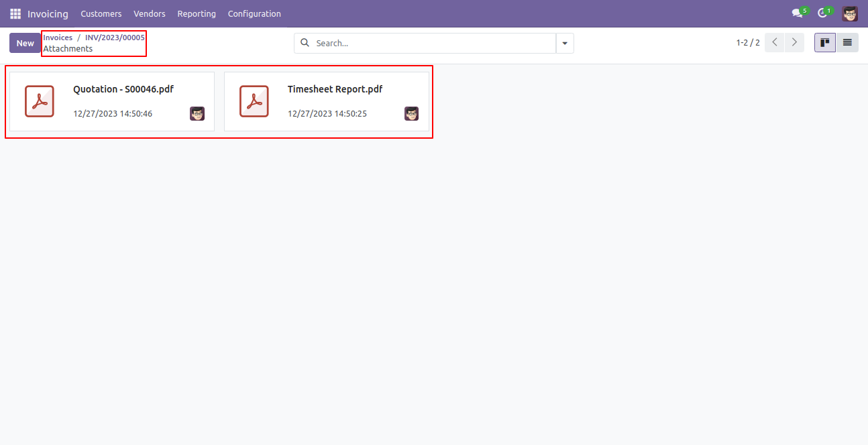868x445 pixels.
Task: Open Timesheet Report.pdf file name
Action: point(335,89)
